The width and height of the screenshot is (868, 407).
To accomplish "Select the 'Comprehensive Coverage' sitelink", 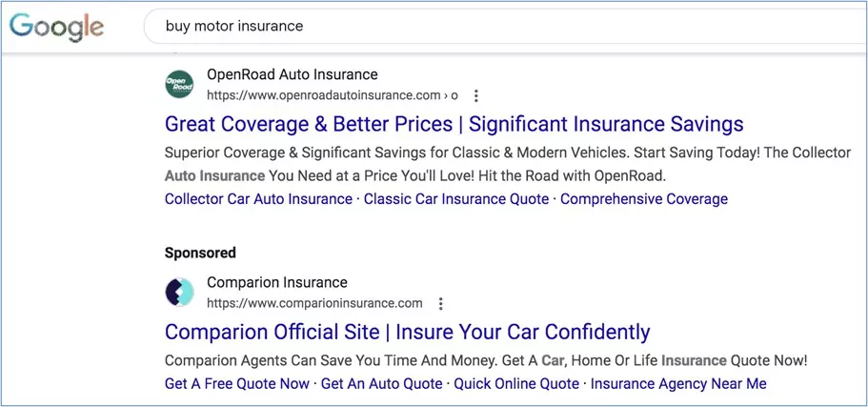I will click(x=644, y=199).
